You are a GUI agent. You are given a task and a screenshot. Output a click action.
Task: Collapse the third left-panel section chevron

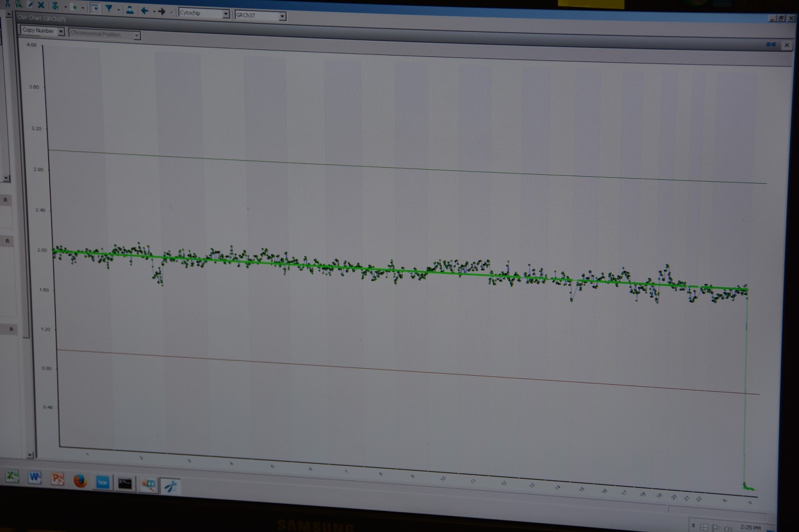pyautogui.click(x=11, y=329)
